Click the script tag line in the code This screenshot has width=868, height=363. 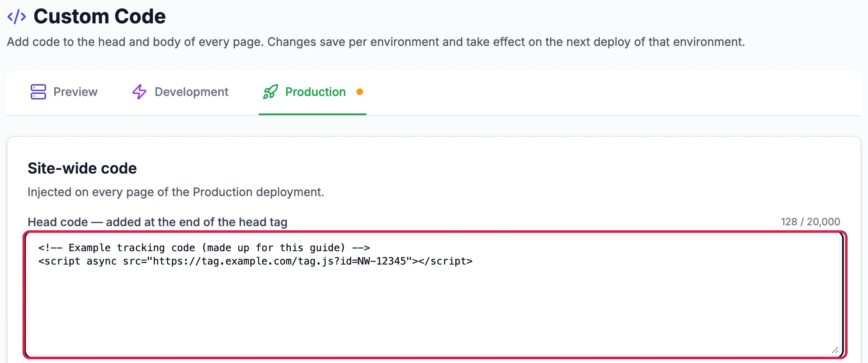point(255,261)
